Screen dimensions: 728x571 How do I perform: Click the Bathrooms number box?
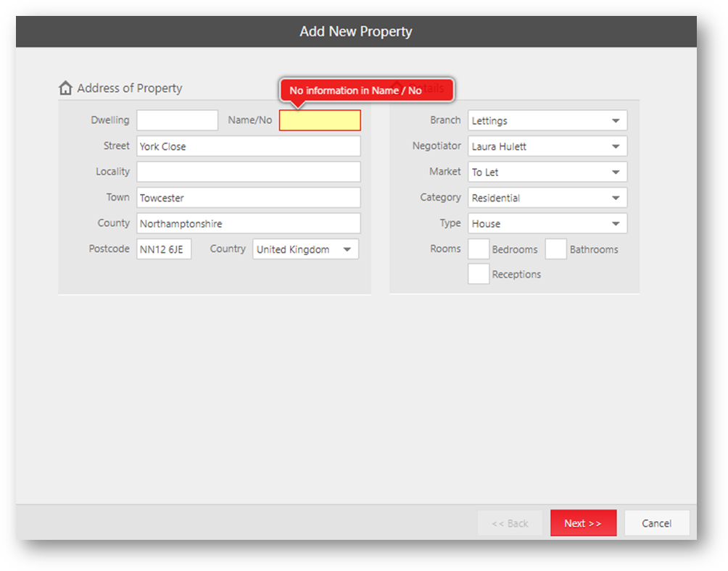pos(555,249)
